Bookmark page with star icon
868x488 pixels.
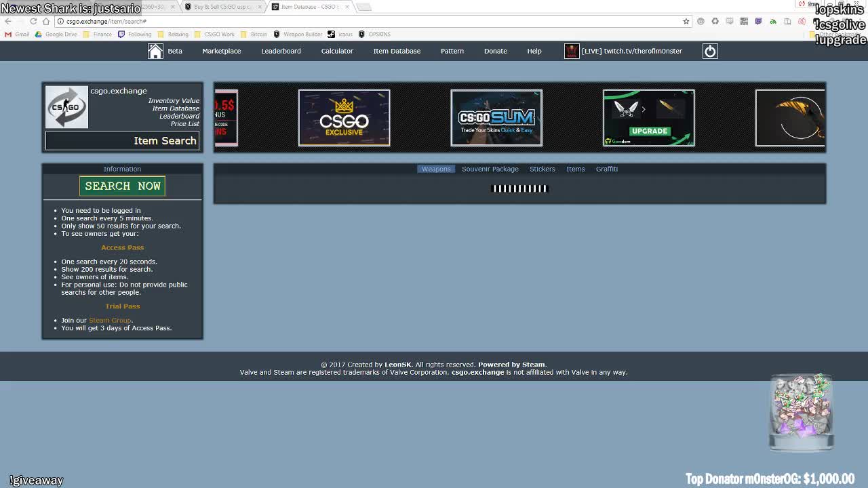point(686,21)
